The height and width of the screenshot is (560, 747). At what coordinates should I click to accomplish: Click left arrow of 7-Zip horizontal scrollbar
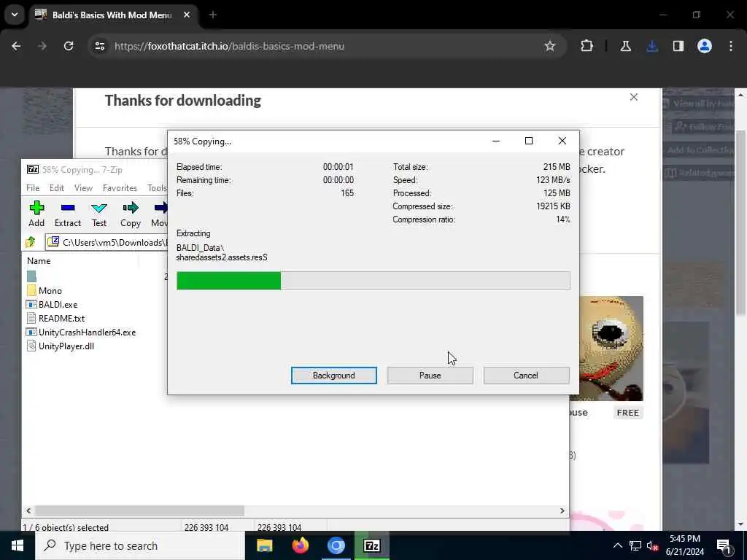tap(28, 510)
